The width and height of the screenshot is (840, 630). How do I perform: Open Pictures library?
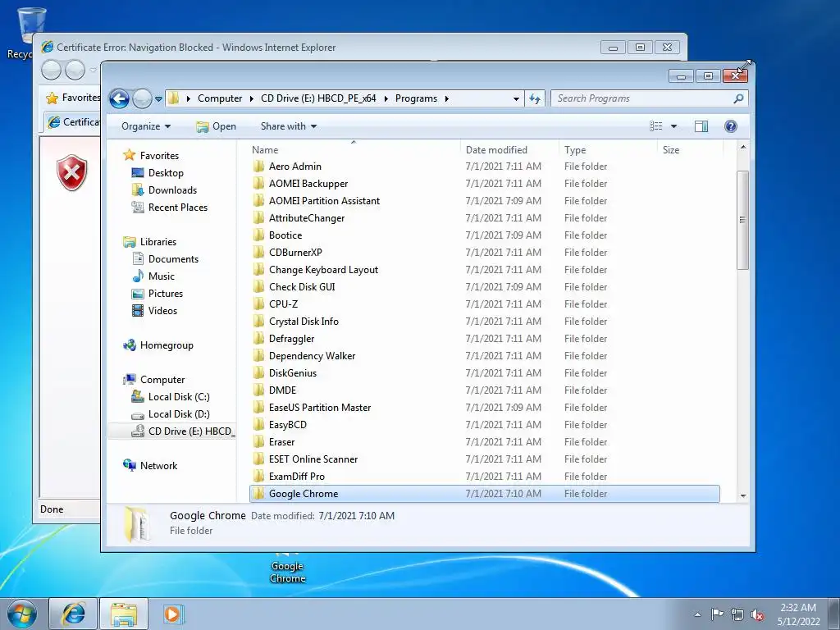click(166, 294)
